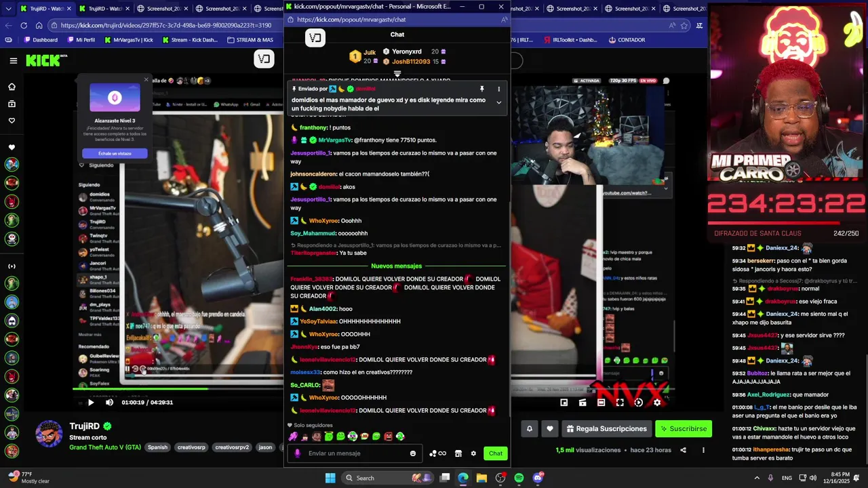The width and height of the screenshot is (868, 488).
Task: Open File Explorer from taskbar
Action: [x=481, y=478]
